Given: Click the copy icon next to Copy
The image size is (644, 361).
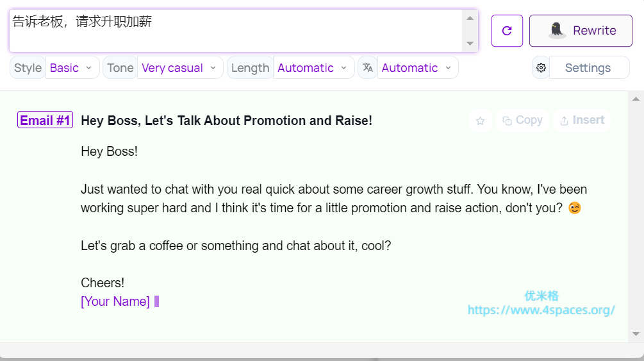Looking at the screenshot, I should 507,121.
